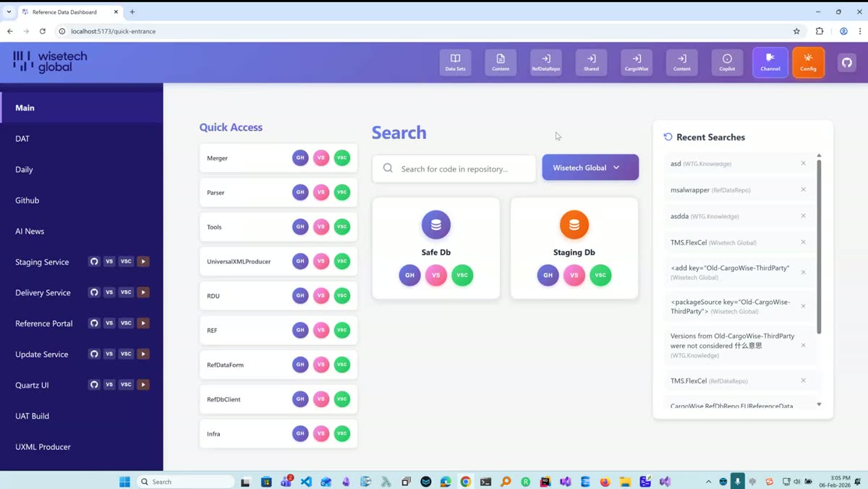Open the Windows Start menu
The width and height of the screenshot is (868, 489).
(124, 482)
